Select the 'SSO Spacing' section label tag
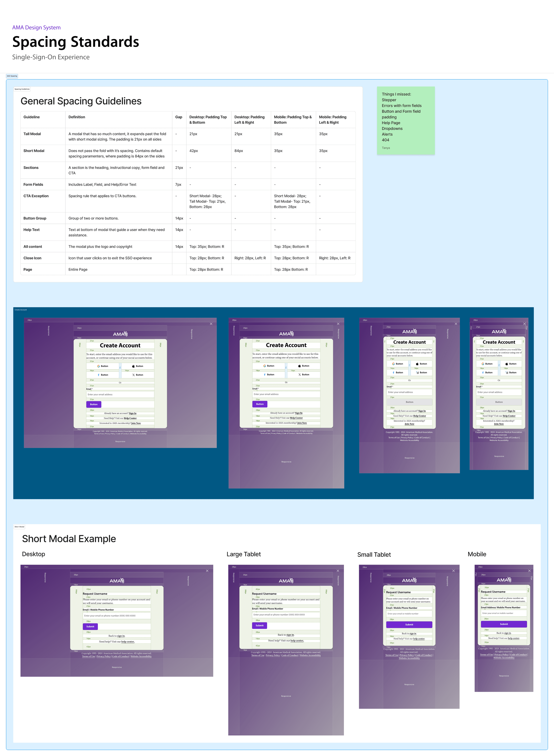Screen dimensions: 554x756 click(x=12, y=76)
